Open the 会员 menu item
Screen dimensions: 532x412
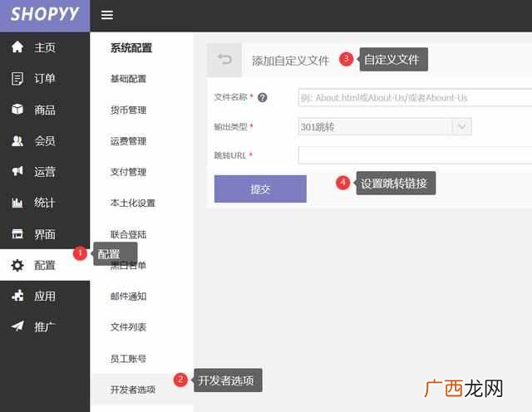pos(44,140)
